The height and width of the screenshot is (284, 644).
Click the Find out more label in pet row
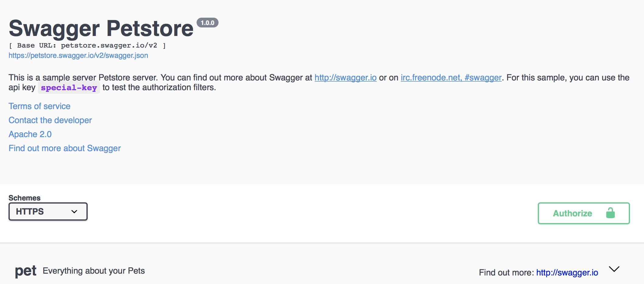tap(506, 272)
